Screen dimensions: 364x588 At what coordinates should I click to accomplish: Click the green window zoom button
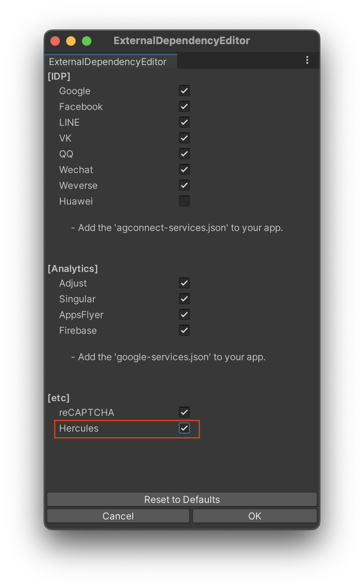tap(87, 41)
